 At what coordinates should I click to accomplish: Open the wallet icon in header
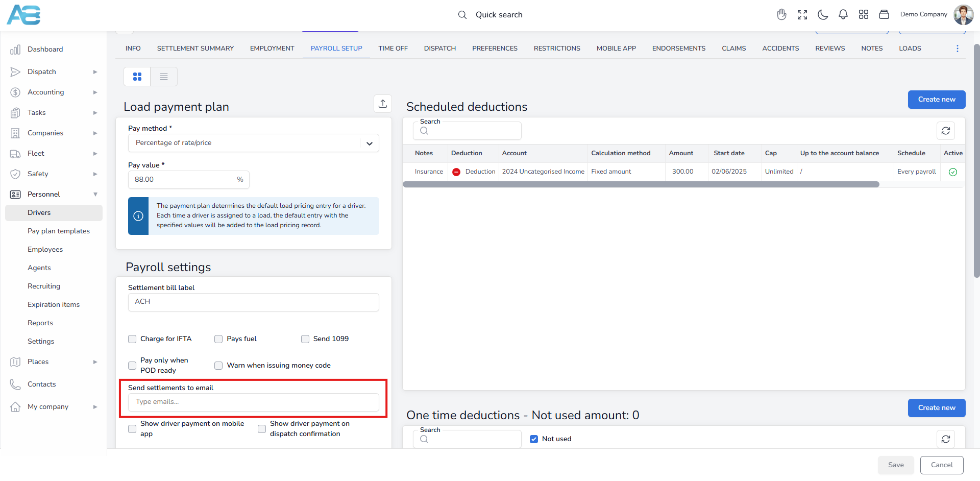tap(884, 15)
